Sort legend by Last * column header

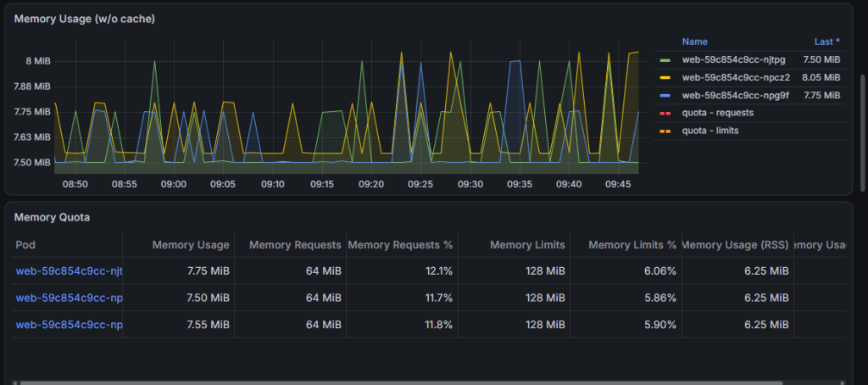(x=827, y=42)
